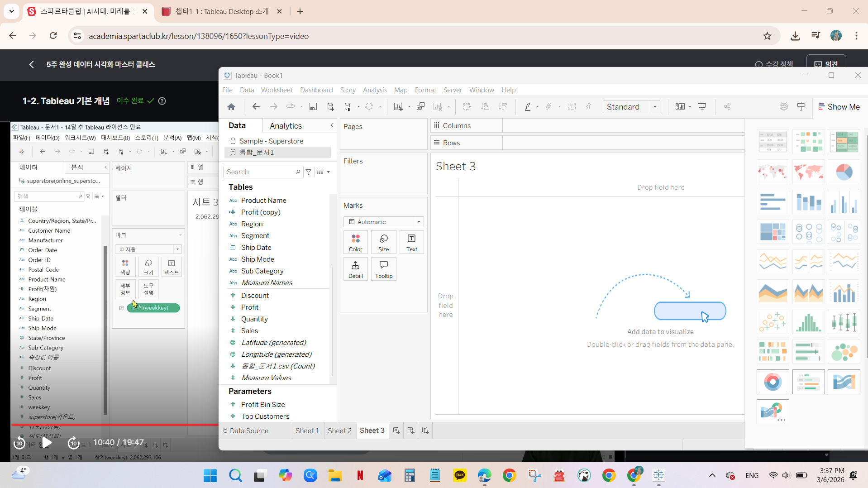Focus the Search field in the Data pane
Image resolution: width=868 pixels, height=488 pixels.
pos(262,172)
